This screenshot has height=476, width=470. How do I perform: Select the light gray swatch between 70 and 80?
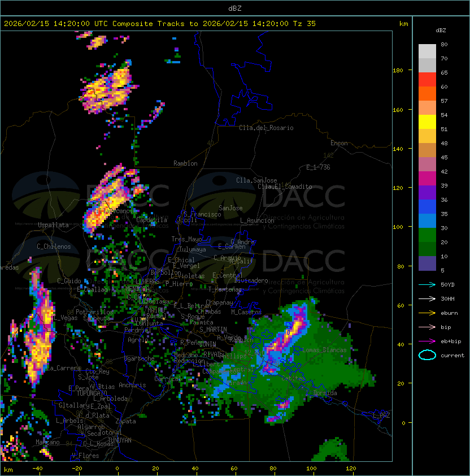click(427, 51)
